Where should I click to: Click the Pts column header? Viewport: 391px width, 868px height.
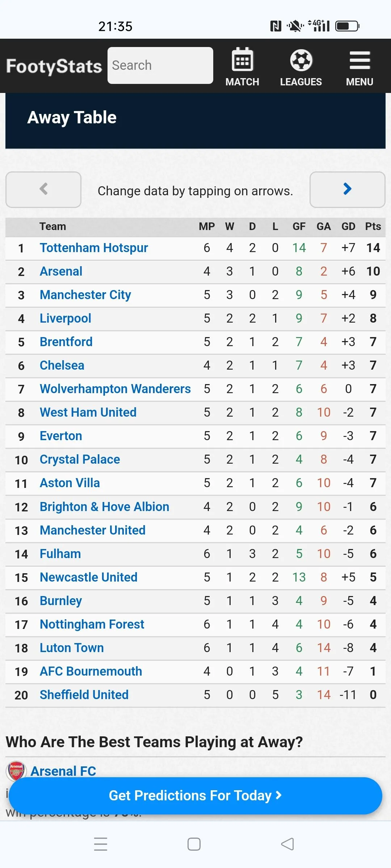[x=373, y=226]
